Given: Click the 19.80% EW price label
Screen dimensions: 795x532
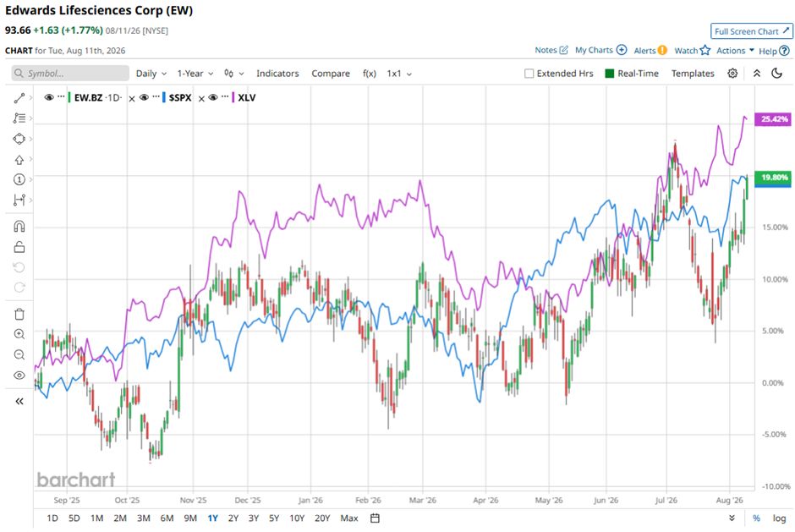Looking at the screenshot, I should [x=773, y=178].
